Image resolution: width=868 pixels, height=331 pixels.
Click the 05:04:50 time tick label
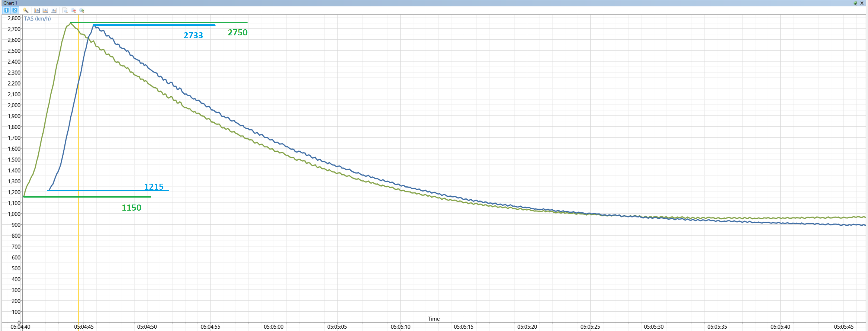coord(147,327)
